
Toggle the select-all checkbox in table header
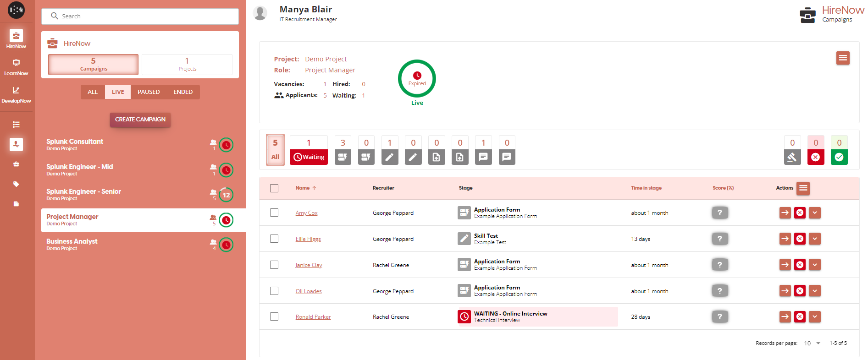(x=274, y=188)
